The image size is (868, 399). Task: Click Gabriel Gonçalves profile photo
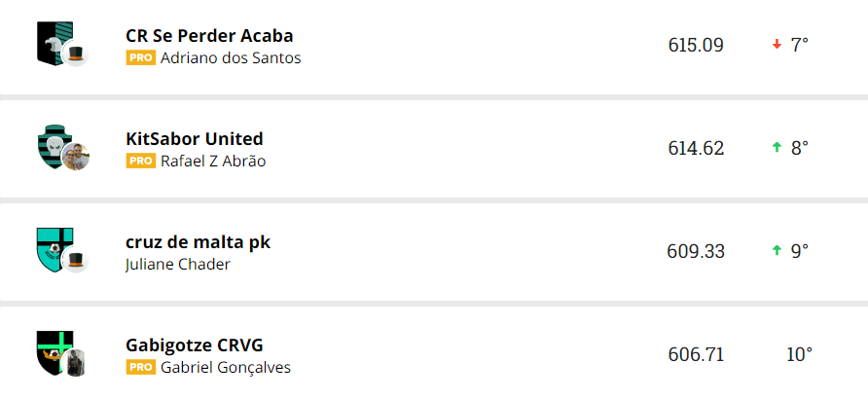click(76, 362)
